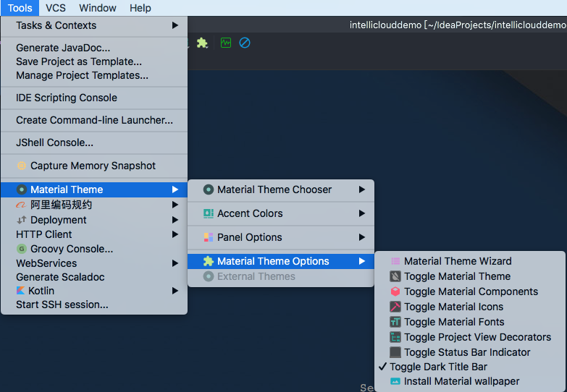The width and height of the screenshot is (567, 392).
Task: Click the Deployment arrows icon
Action: coord(22,220)
